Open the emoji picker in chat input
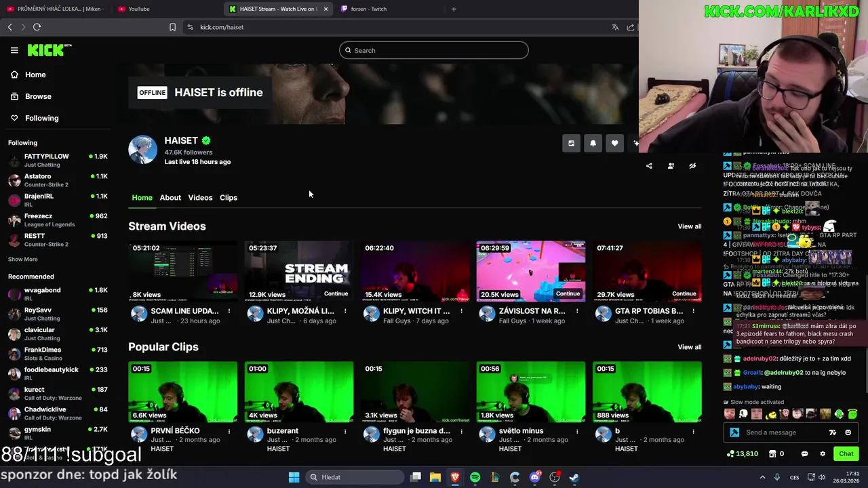 848,432
